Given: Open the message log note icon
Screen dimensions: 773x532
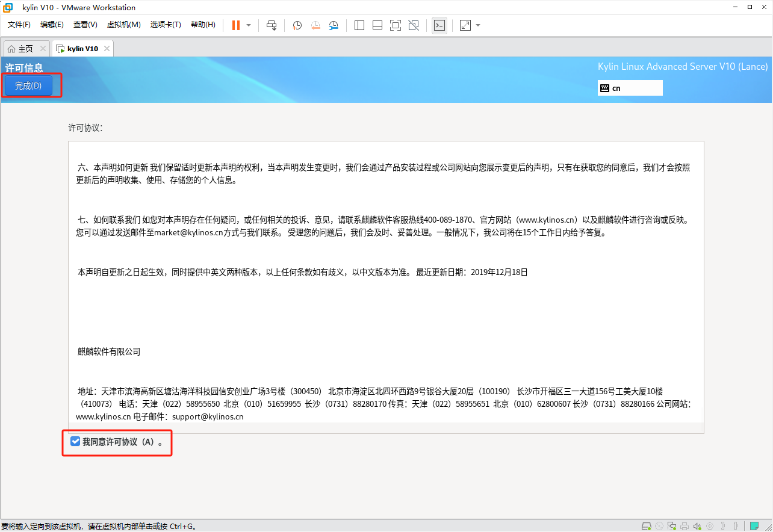Looking at the screenshot, I should pos(754,526).
